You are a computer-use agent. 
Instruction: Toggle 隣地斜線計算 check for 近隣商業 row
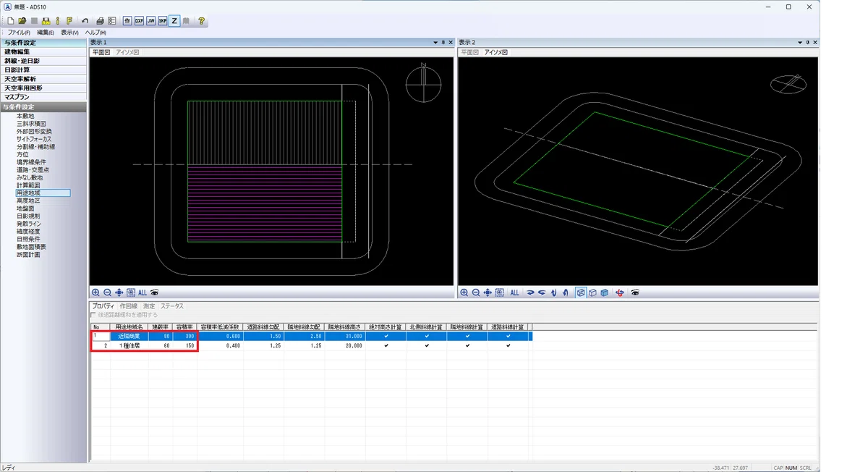pos(467,336)
